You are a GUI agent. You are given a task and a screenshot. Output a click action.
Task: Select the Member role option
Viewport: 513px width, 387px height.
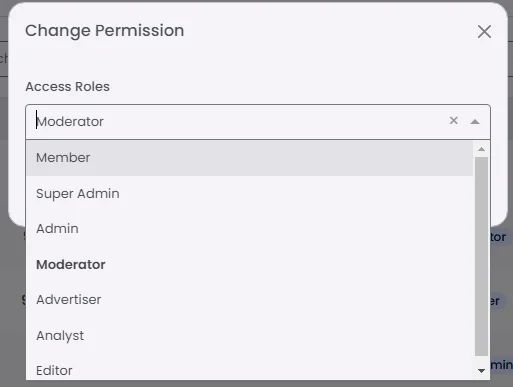coord(249,158)
